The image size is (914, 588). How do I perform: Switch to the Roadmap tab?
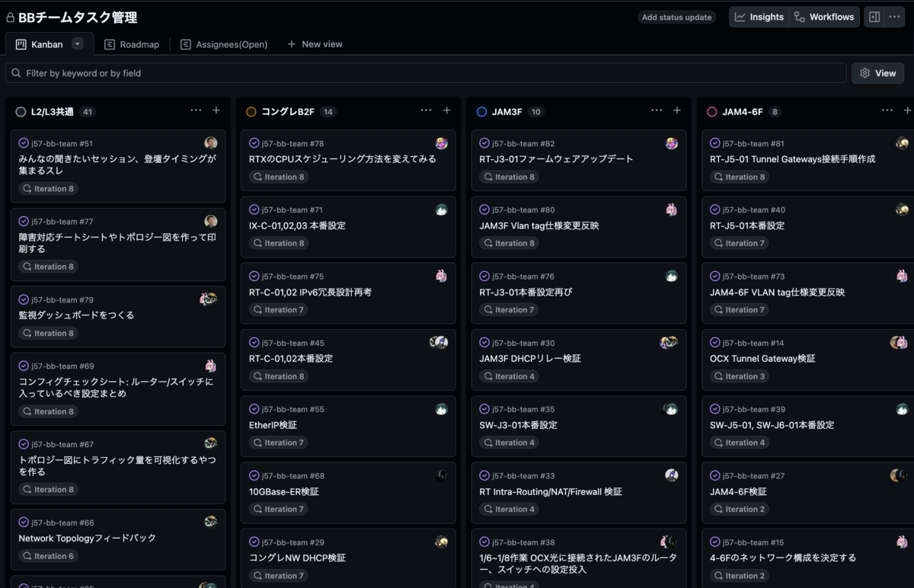(132, 44)
